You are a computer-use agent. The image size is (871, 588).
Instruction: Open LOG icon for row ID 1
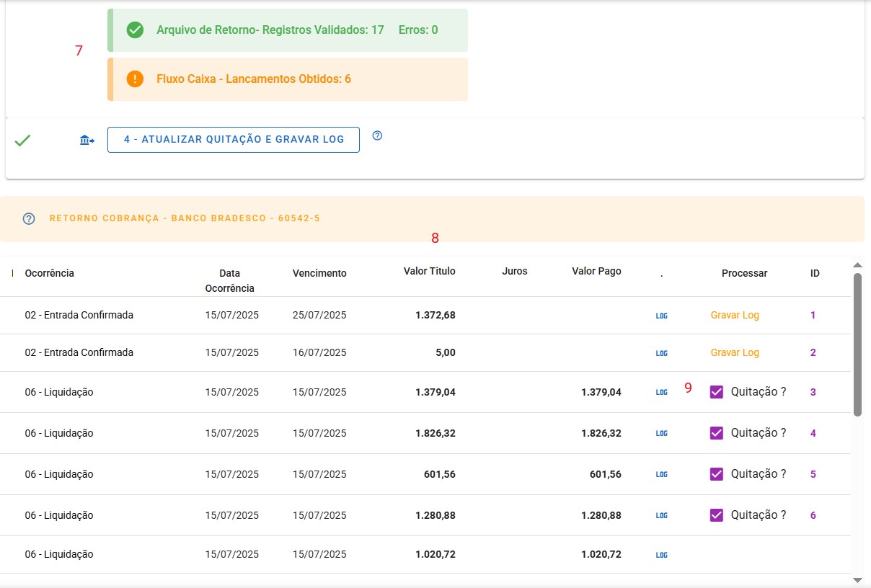pos(661,316)
